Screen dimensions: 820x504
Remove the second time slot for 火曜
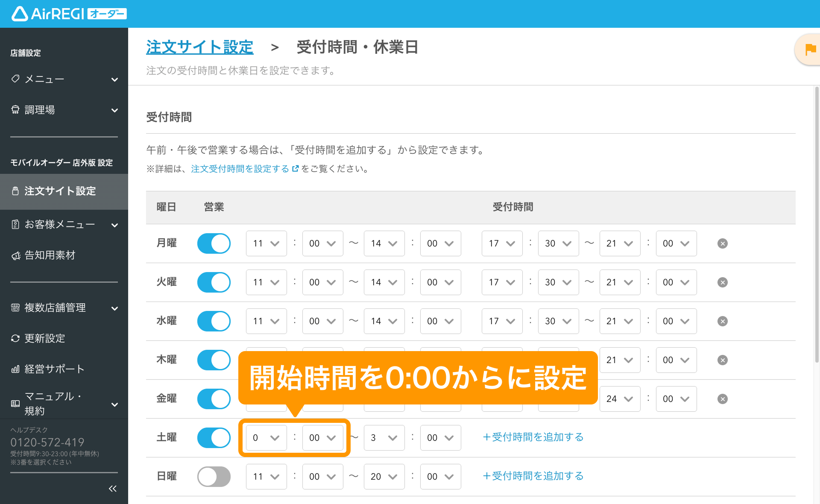tap(723, 282)
